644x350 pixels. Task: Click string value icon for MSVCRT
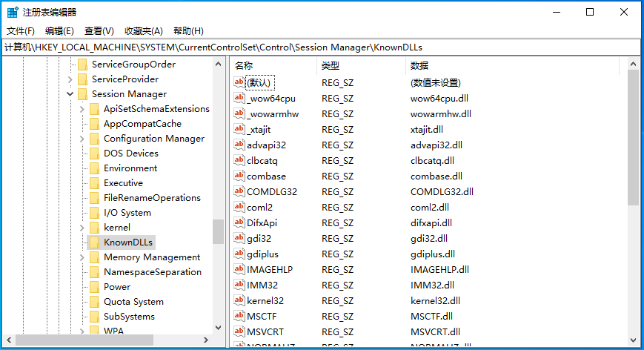click(x=239, y=331)
